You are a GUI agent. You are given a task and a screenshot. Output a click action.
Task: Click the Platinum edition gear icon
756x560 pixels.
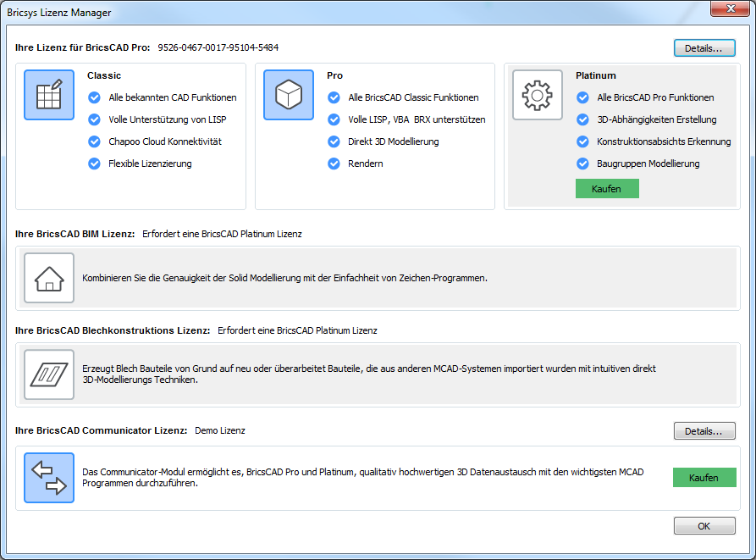tap(537, 95)
